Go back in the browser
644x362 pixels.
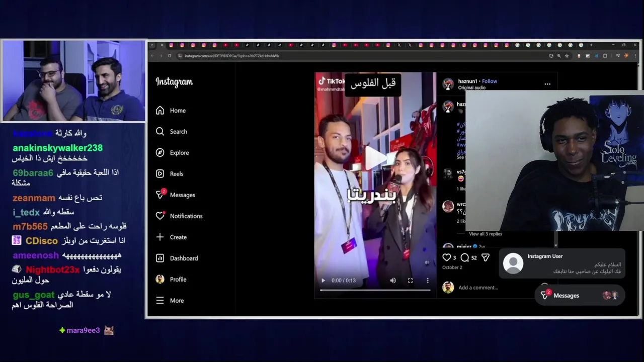tap(152, 56)
